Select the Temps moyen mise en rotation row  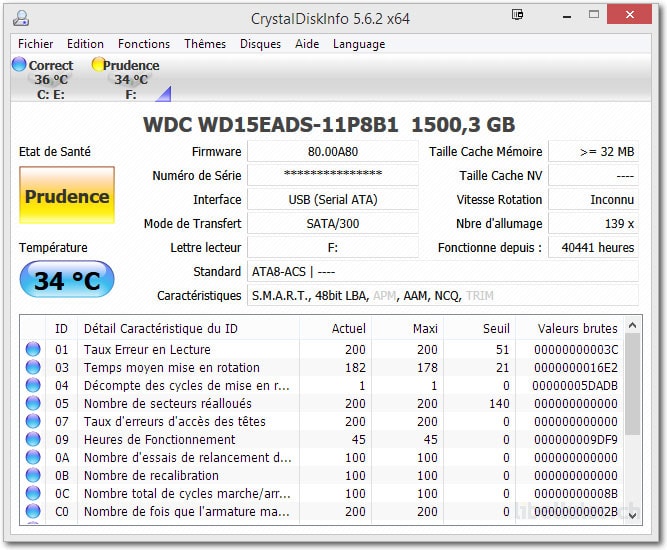[322, 367]
